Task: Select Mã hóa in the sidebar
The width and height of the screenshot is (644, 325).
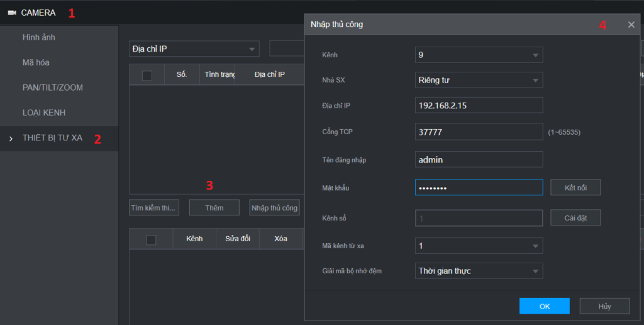Action: click(36, 62)
